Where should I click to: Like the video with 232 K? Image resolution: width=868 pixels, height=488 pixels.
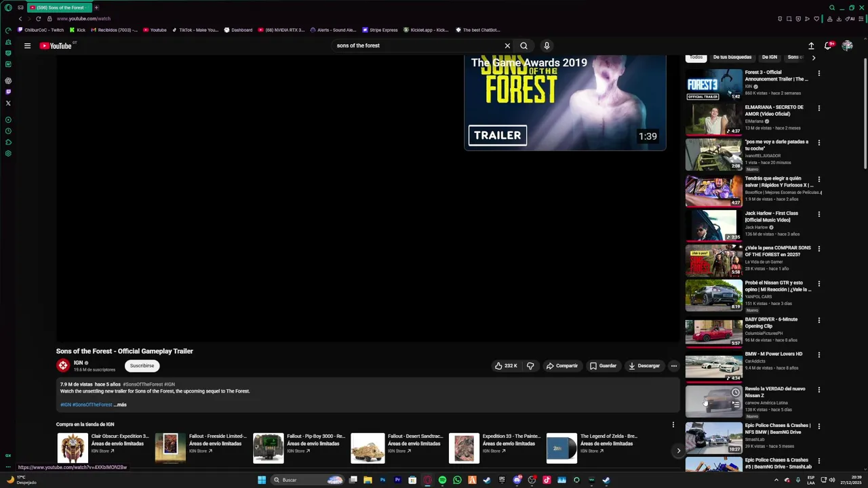point(506,365)
